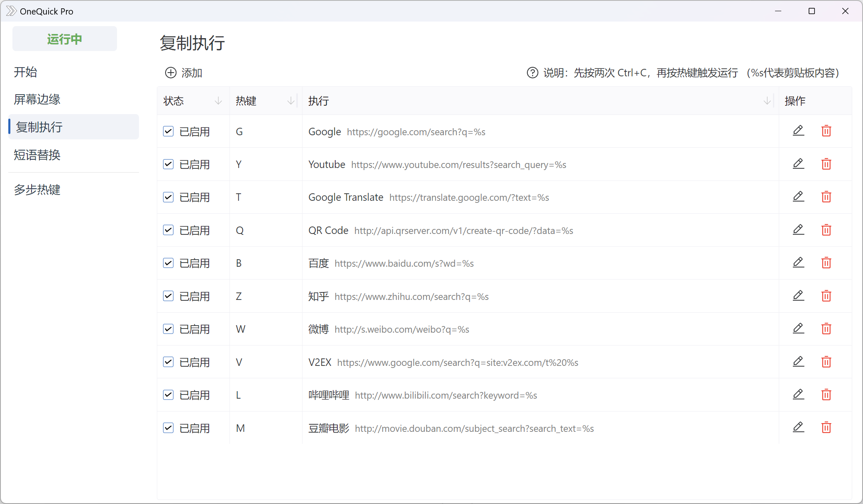The image size is (863, 504).
Task: Edit the QR Code entry
Action: (798, 230)
